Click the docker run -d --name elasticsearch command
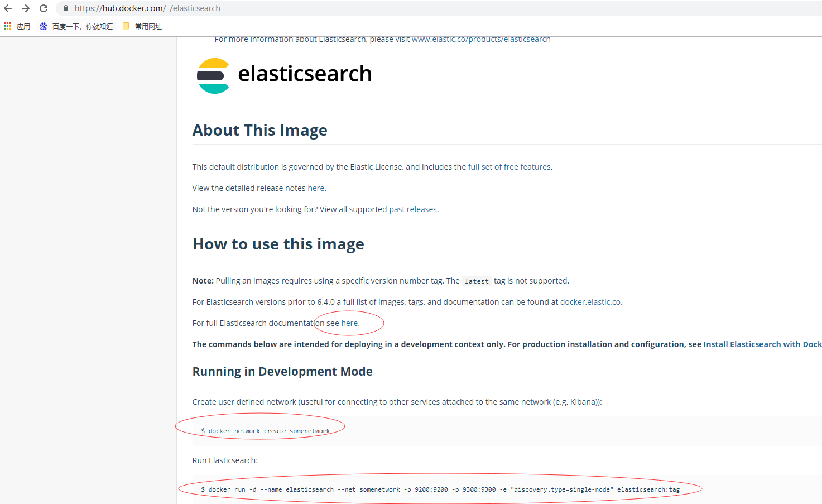822x504 pixels. click(x=440, y=489)
